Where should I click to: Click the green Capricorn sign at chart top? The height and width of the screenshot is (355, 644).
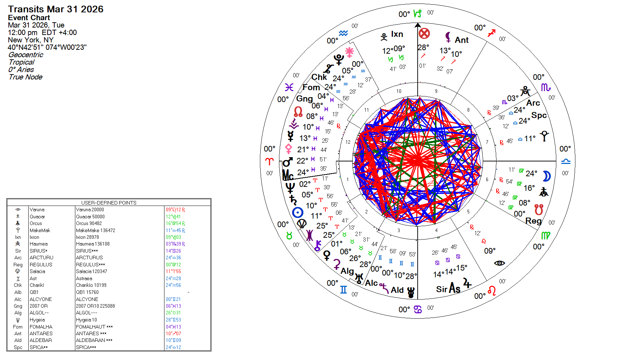418,14
